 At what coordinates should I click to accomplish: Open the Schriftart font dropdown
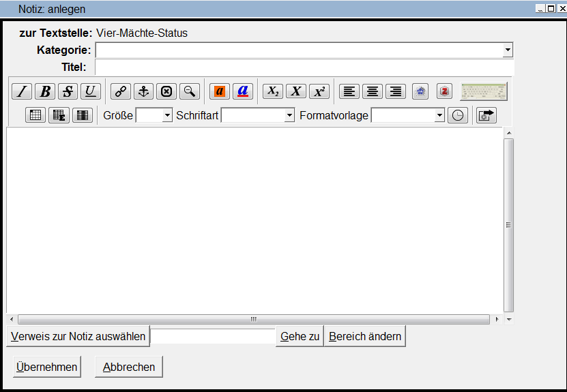(x=289, y=116)
